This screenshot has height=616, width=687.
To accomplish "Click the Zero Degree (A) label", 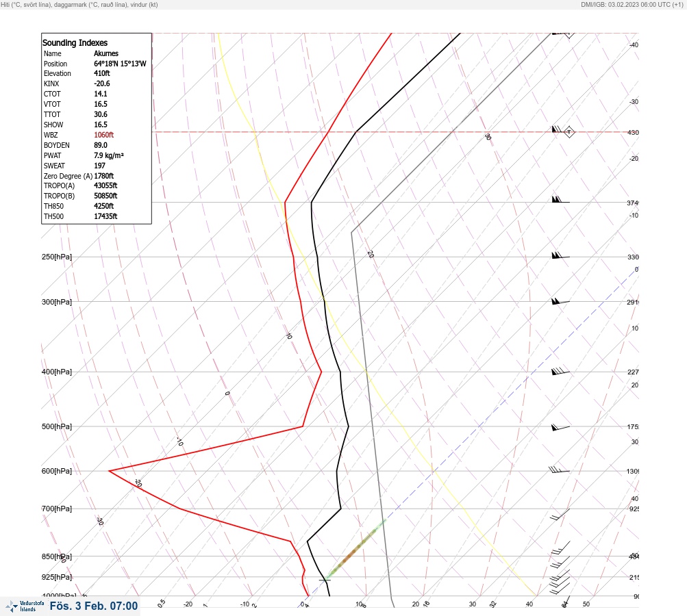I will tap(68, 176).
